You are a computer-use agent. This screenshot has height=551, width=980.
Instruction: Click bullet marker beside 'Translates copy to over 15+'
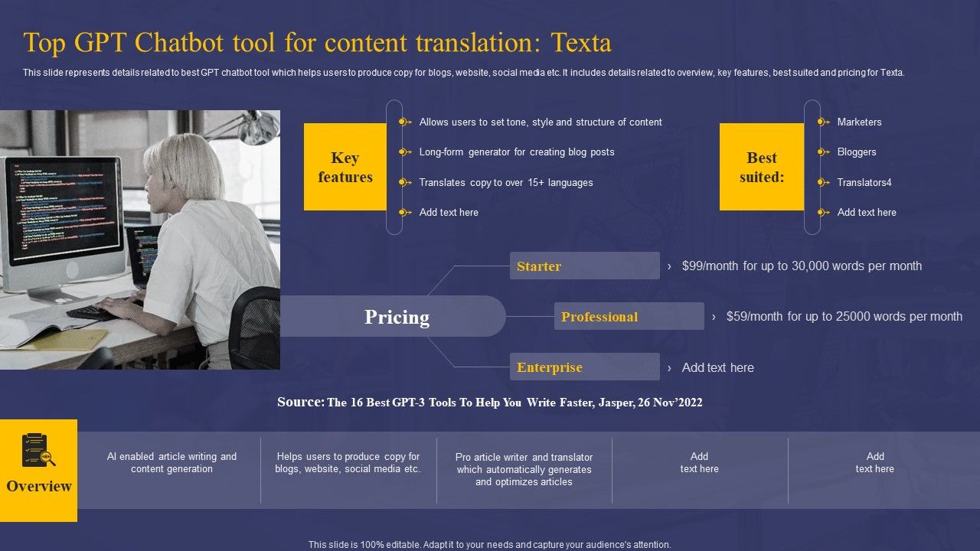point(405,182)
